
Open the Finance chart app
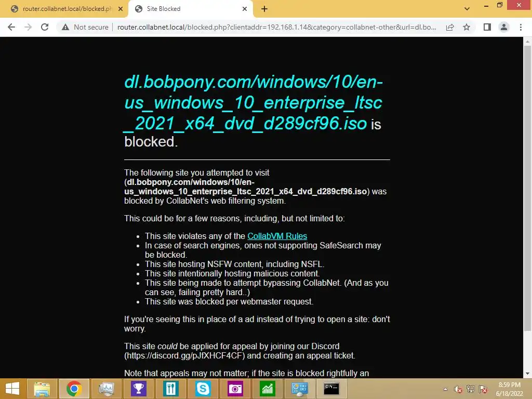pyautogui.click(x=268, y=389)
